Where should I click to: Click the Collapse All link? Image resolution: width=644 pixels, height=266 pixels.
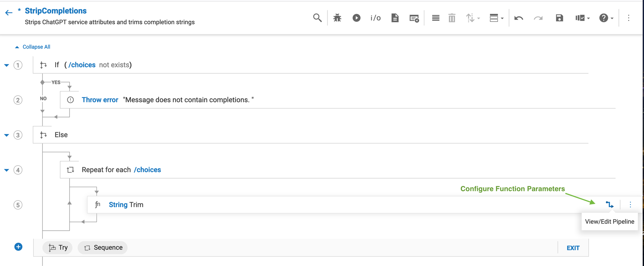click(36, 47)
